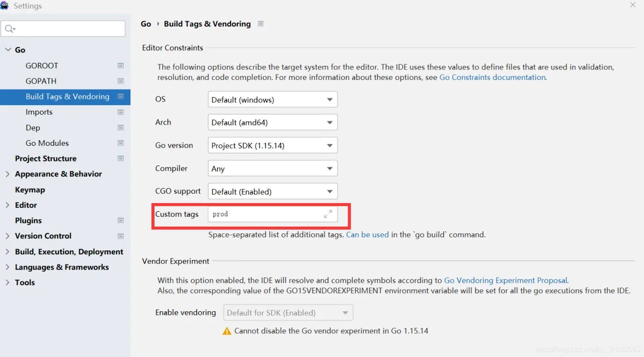This screenshot has height=357, width=644.
Task: Open Go Vendoring Experiment Proposal link
Action: [505, 281]
